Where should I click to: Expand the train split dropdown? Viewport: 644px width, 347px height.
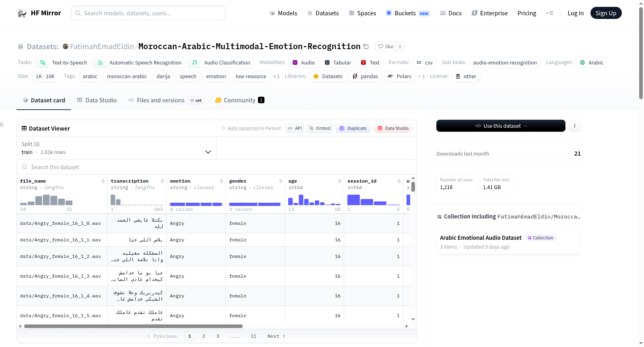pyautogui.click(x=116, y=148)
